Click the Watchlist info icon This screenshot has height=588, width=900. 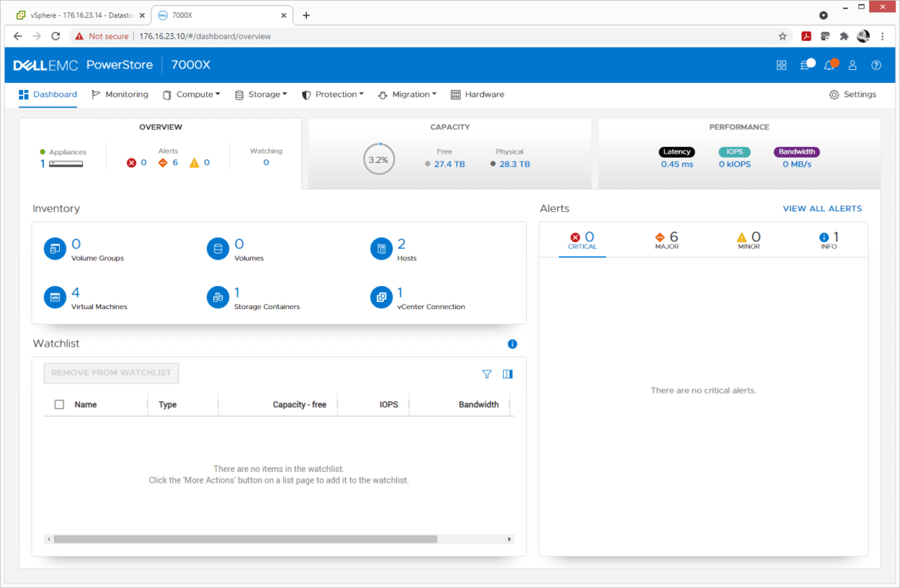(512, 344)
